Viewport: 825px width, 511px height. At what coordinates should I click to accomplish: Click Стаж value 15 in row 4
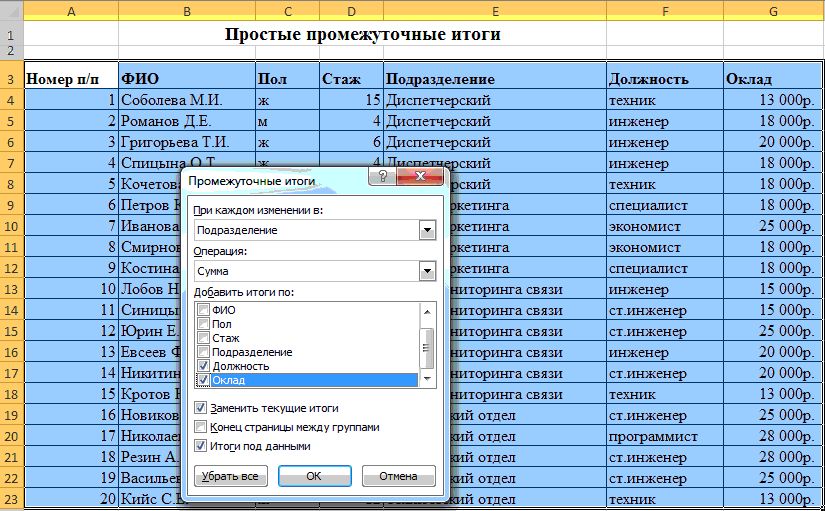(x=351, y=99)
